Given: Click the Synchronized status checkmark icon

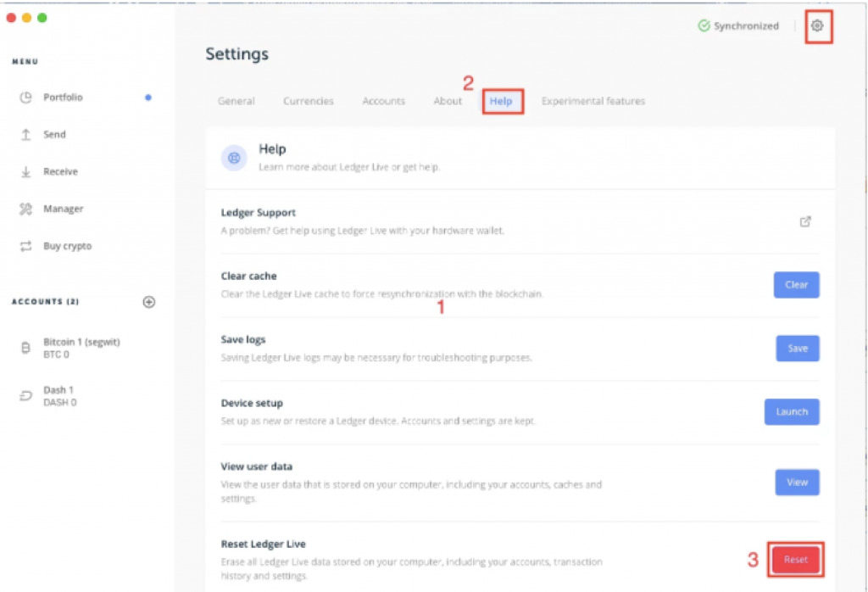Looking at the screenshot, I should (704, 25).
